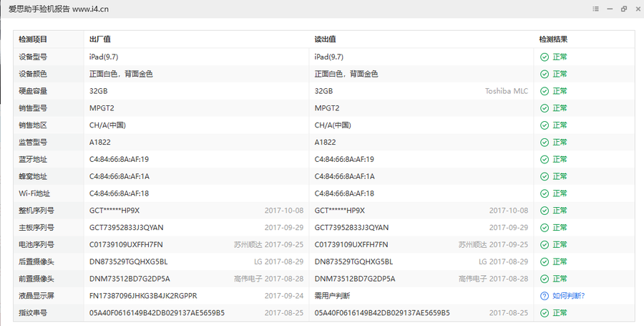Click factory fingerprint serial 05A40F0616149B42DB029137AE5659B5
644x326 pixels.
click(x=157, y=313)
